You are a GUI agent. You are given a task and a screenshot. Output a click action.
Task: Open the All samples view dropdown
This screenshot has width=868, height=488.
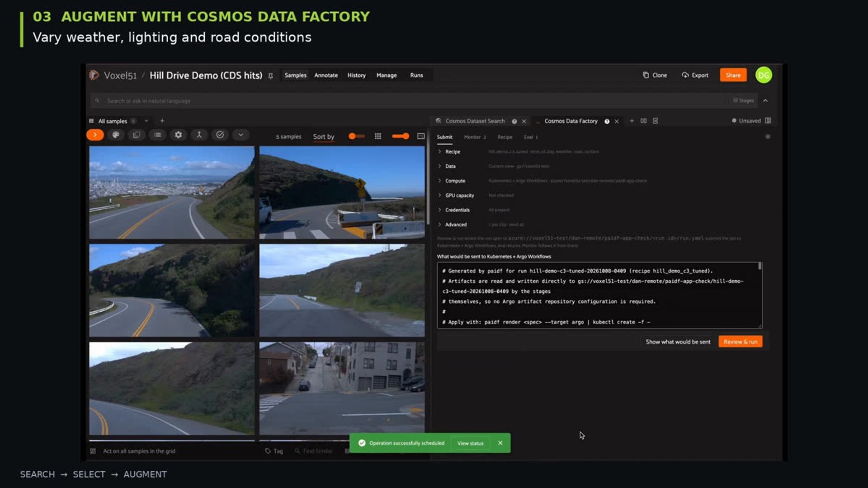coord(146,121)
